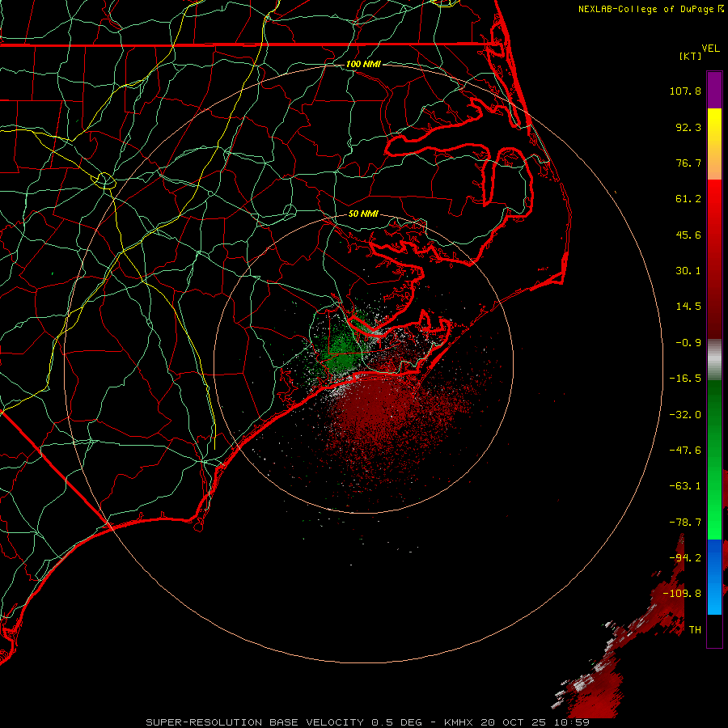Click the 14.5 value on the velocity scale
This screenshot has width=728, height=728.
[688, 307]
